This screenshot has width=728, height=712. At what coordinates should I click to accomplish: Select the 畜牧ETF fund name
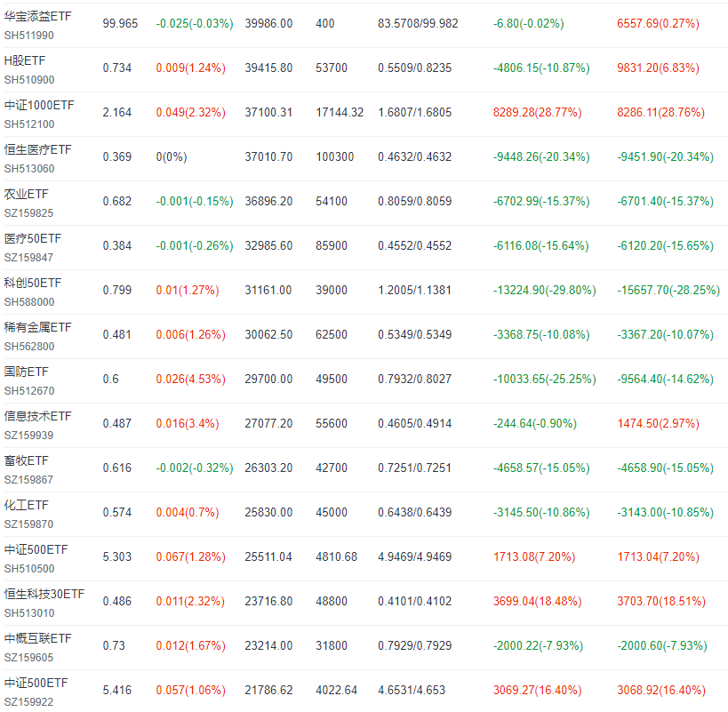(x=26, y=461)
